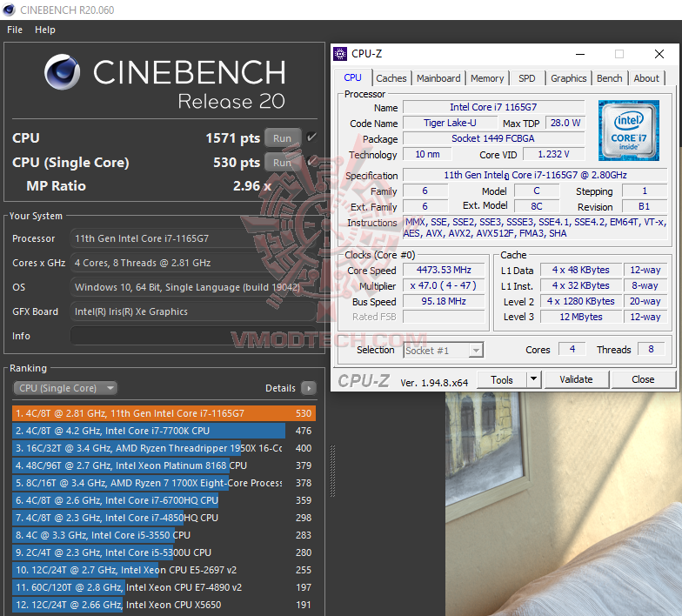
Task: Click the Cinebench sphere logo
Action: [x=63, y=71]
